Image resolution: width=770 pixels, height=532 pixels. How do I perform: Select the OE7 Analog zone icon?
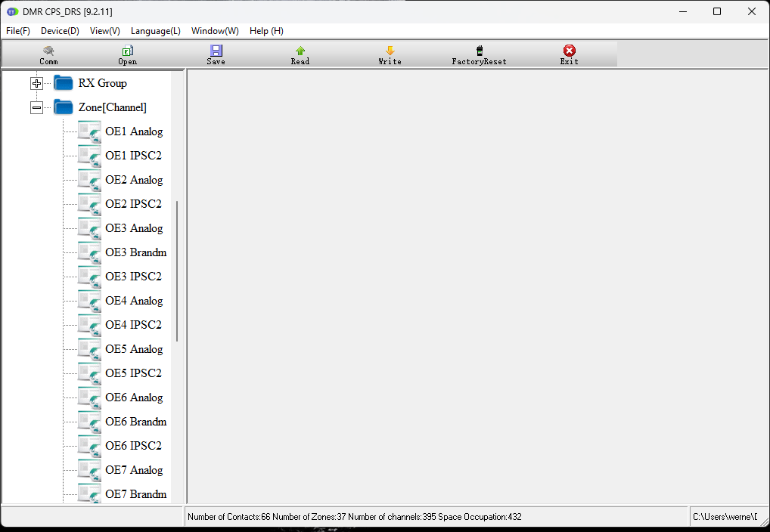click(x=89, y=470)
